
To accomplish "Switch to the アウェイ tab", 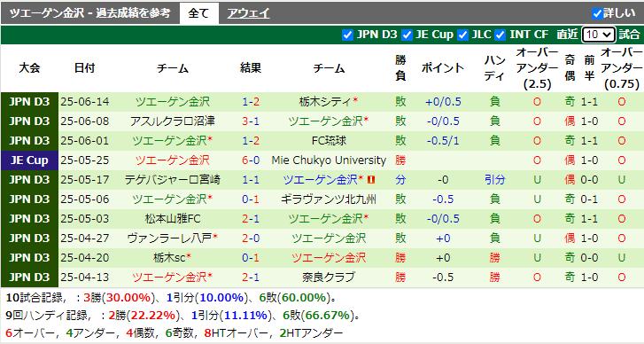I will 248,13.
